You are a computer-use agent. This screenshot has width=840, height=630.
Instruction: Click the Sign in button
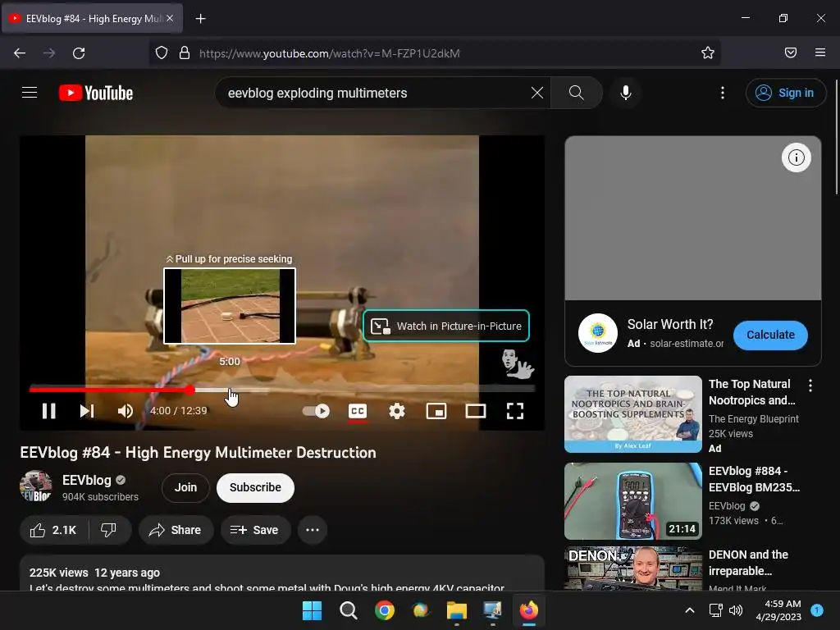coord(785,93)
